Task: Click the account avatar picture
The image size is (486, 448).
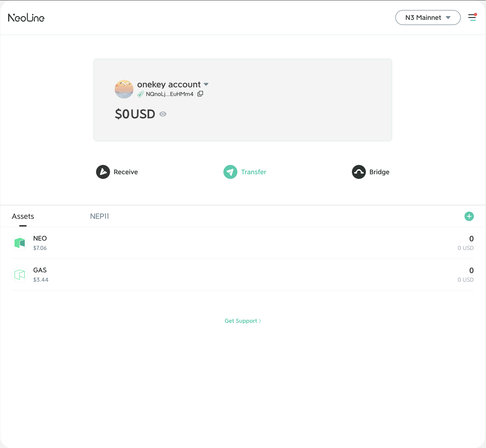Action: pos(124,89)
